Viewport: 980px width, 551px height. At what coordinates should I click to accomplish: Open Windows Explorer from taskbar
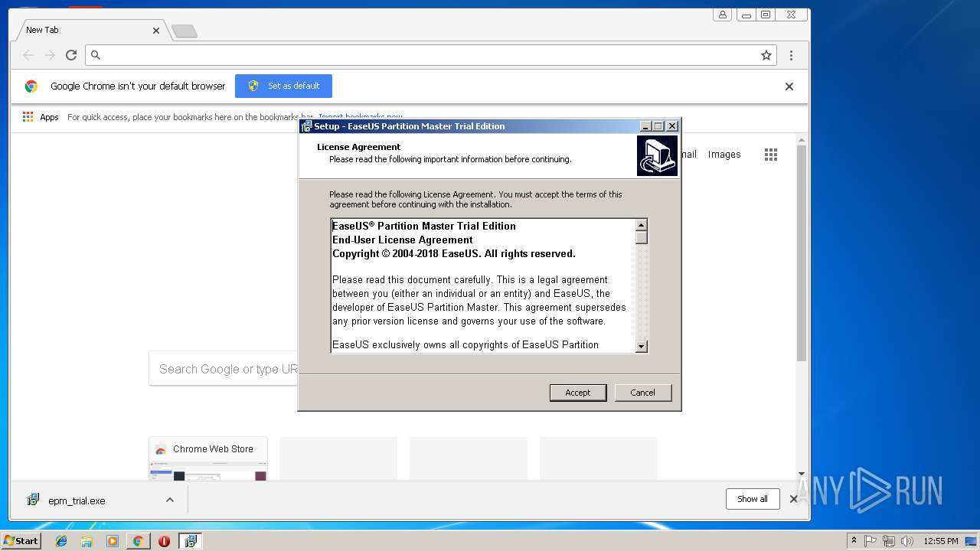tap(87, 541)
